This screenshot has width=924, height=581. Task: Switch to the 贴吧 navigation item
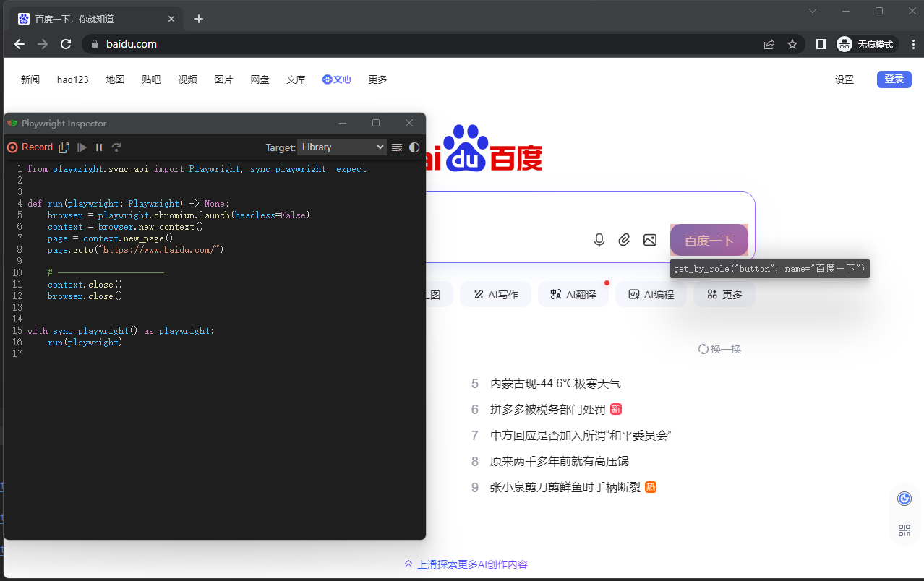tap(150, 79)
